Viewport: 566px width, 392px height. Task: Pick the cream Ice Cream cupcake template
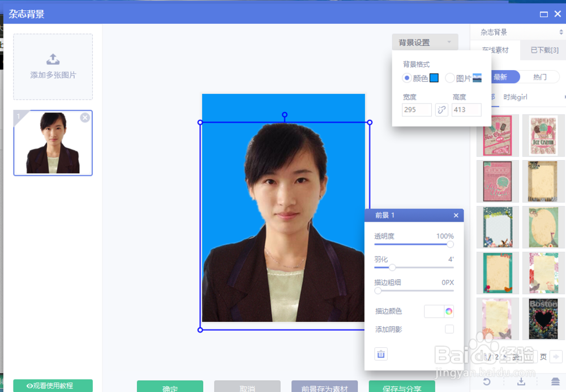543,135
